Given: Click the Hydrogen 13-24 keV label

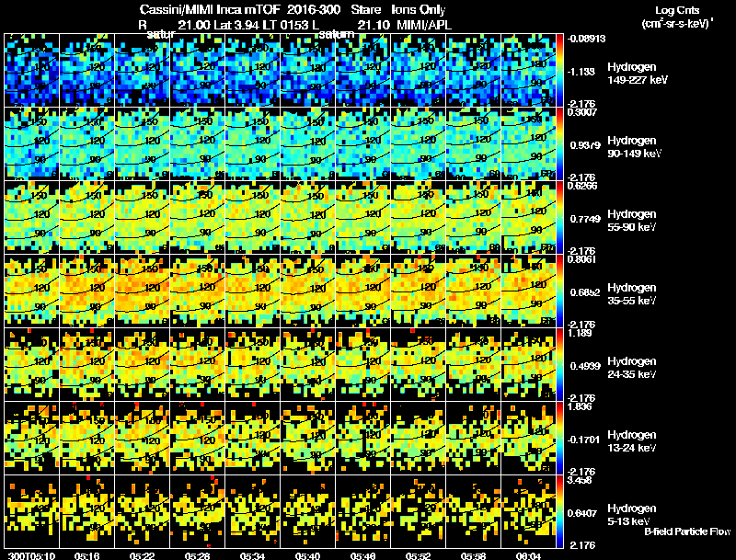Looking at the screenshot, I should (x=632, y=441).
